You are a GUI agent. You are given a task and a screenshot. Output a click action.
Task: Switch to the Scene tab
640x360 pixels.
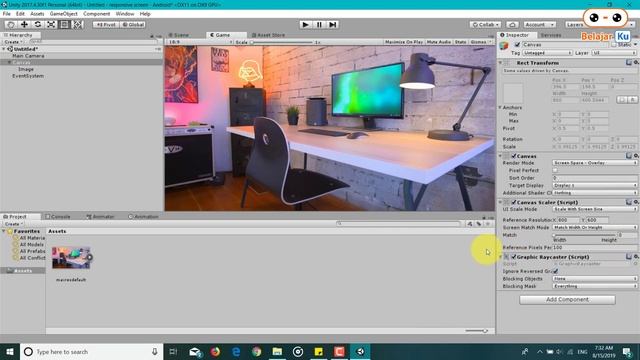point(180,35)
